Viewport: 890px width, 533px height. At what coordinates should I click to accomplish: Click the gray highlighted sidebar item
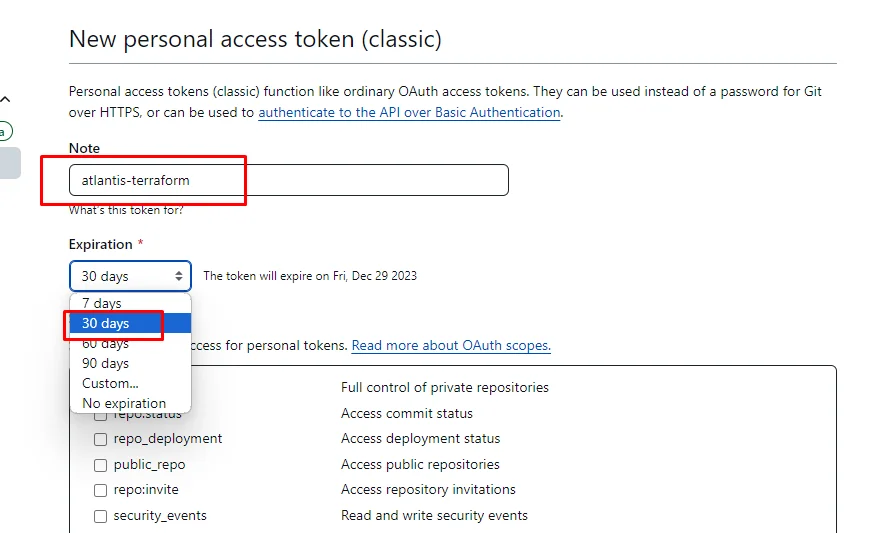tap(9, 163)
